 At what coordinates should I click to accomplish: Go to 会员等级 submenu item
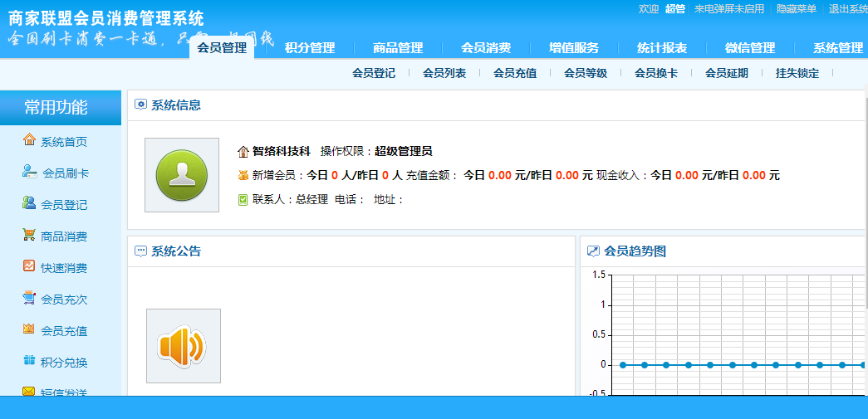tap(586, 73)
